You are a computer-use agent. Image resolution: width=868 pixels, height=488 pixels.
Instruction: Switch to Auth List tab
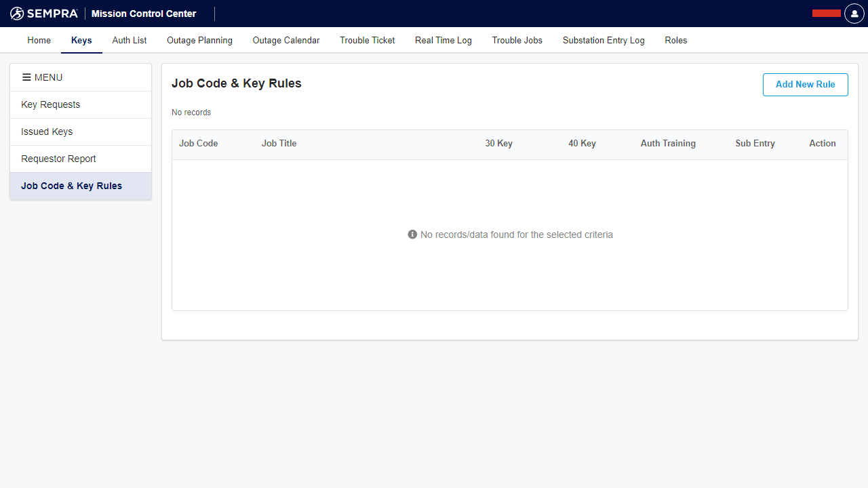[130, 40]
